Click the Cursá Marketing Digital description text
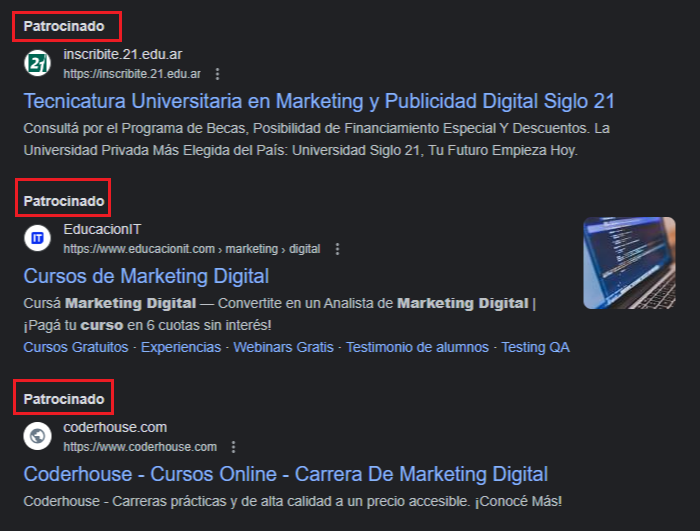 (280, 314)
